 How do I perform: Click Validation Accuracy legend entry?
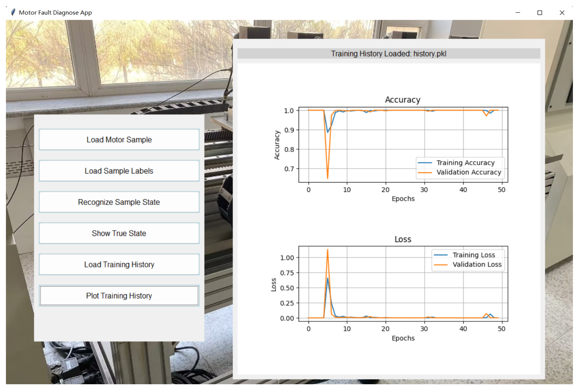469,172
